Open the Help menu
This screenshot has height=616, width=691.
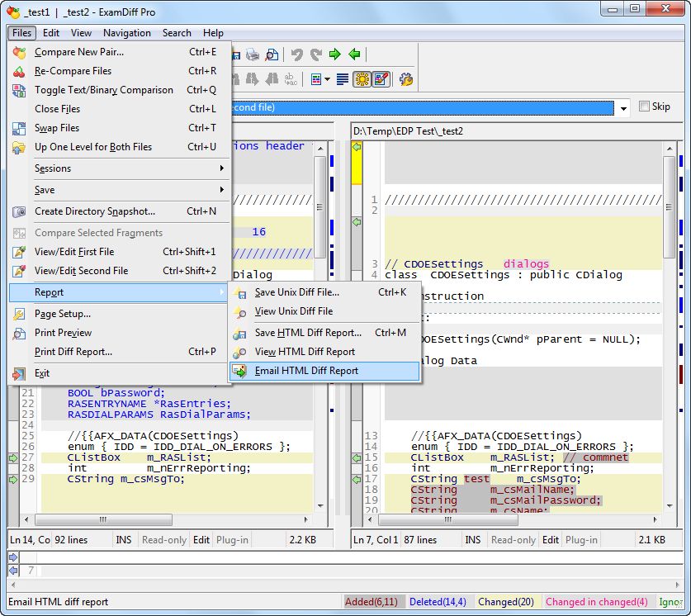(213, 33)
